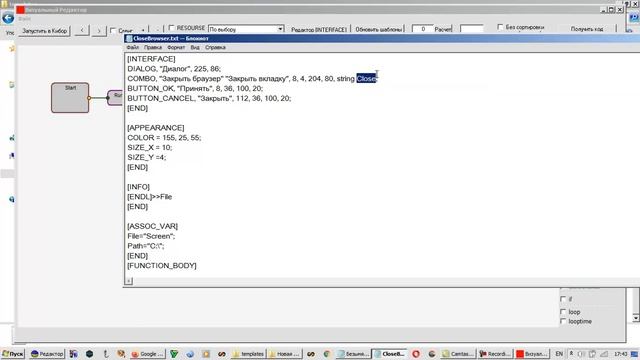Viewport: 640px width, 360px height.
Task: Click the '[ENDL]>>File' line
Action: (x=149, y=197)
